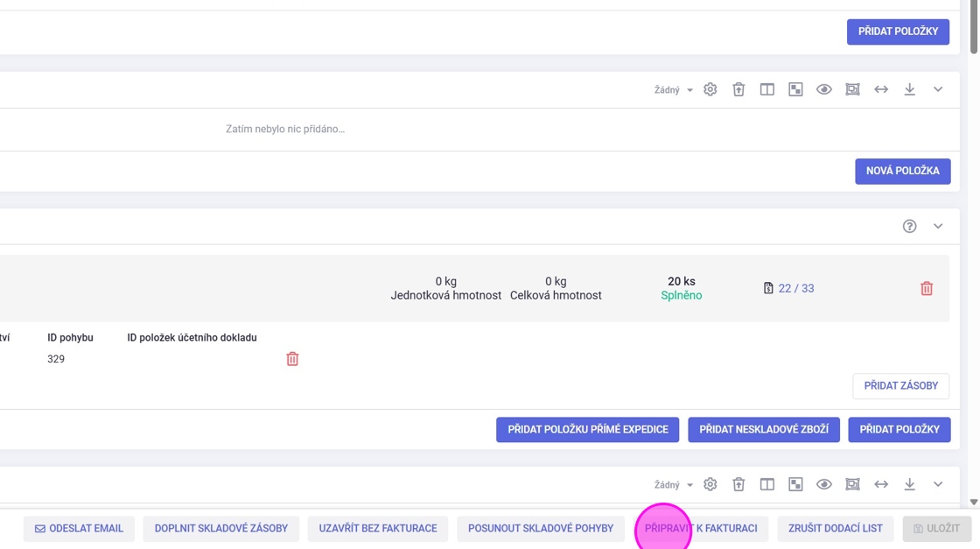Viewport: 980px width, 549px height.
Task: Click scrollbar down arrow
Action: tap(974, 502)
